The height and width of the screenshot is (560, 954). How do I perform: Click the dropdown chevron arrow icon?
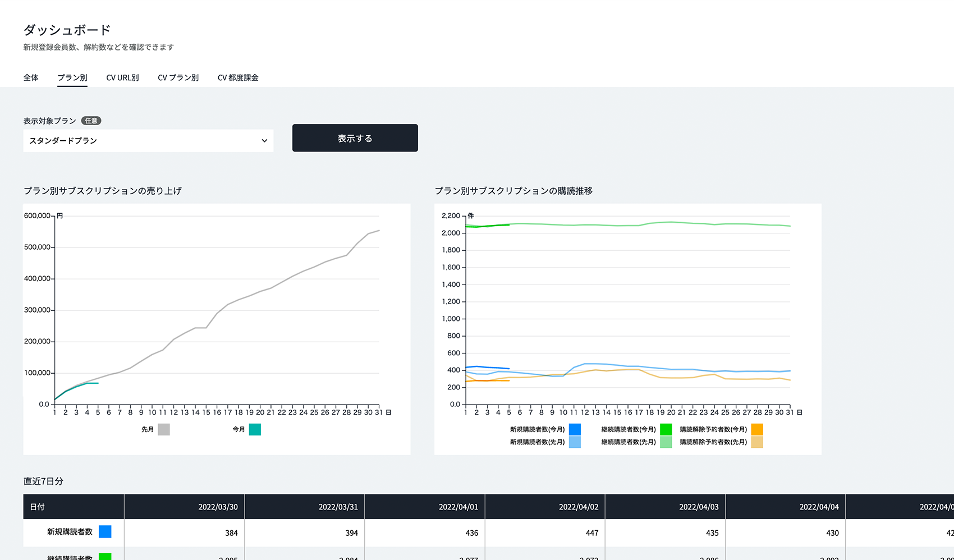coord(264,141)
